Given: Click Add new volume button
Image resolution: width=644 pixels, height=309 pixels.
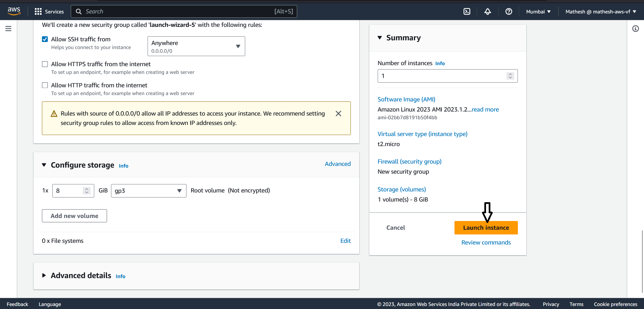Looking at the screenshot, I should (x=74, y=216).
